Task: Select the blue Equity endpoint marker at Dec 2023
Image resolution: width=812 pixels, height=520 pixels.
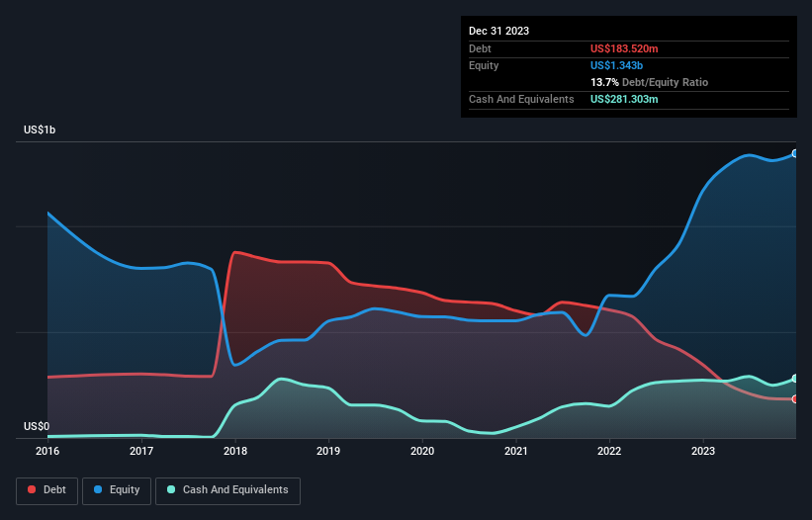Action: (795, 153)
